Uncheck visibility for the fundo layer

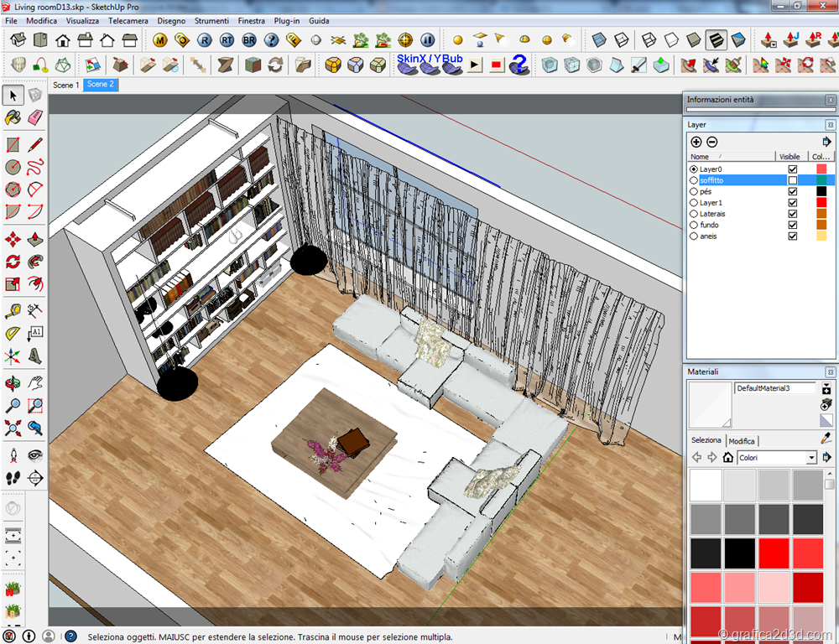coord(792,225)
